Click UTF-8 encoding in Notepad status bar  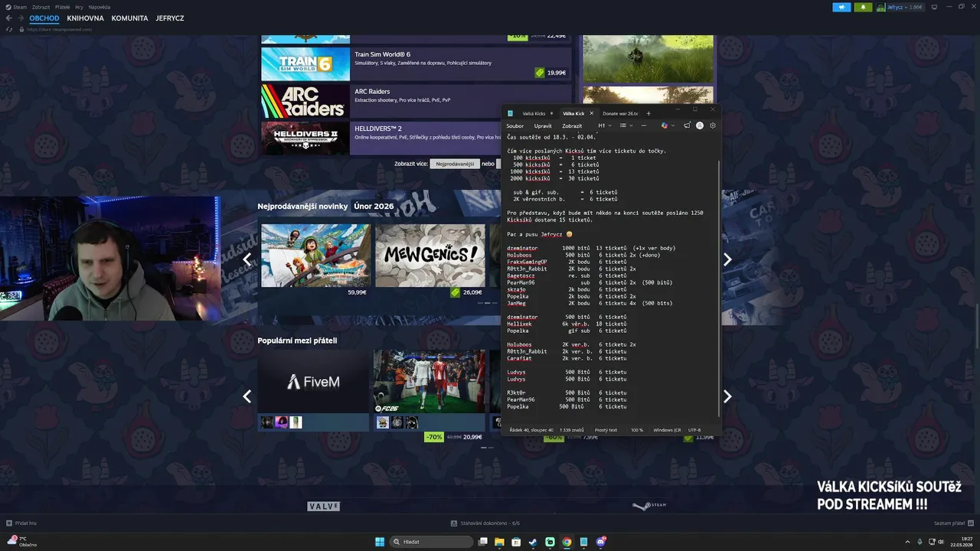[694, 430]
